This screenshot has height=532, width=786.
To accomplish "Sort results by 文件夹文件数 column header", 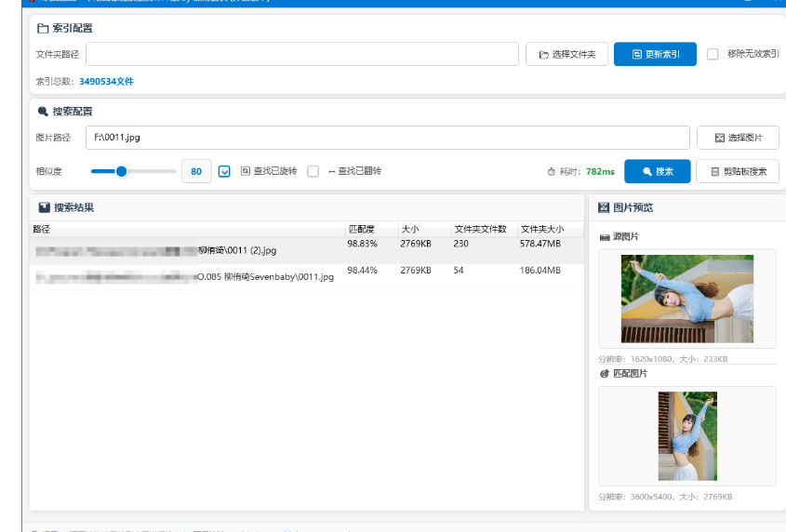I will [480, 229].
